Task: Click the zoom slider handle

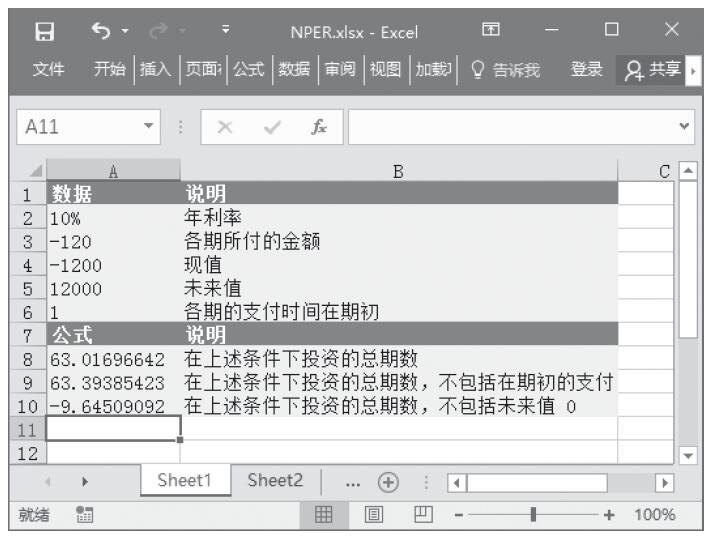Action: click(x=535, y=515)
